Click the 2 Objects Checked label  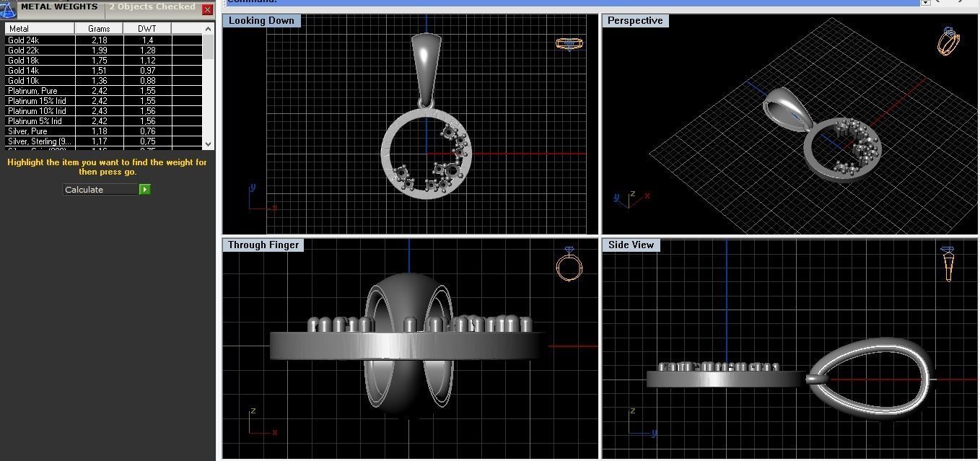coord(152,6)
